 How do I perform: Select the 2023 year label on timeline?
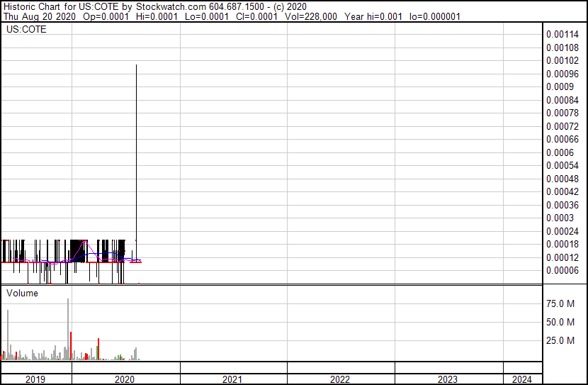448,379
